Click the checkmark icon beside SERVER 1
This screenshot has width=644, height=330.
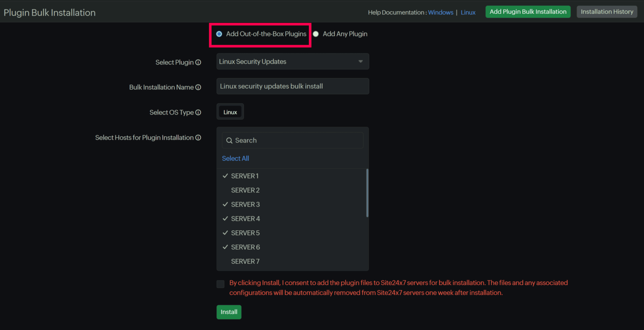click(x=225, y=176)
